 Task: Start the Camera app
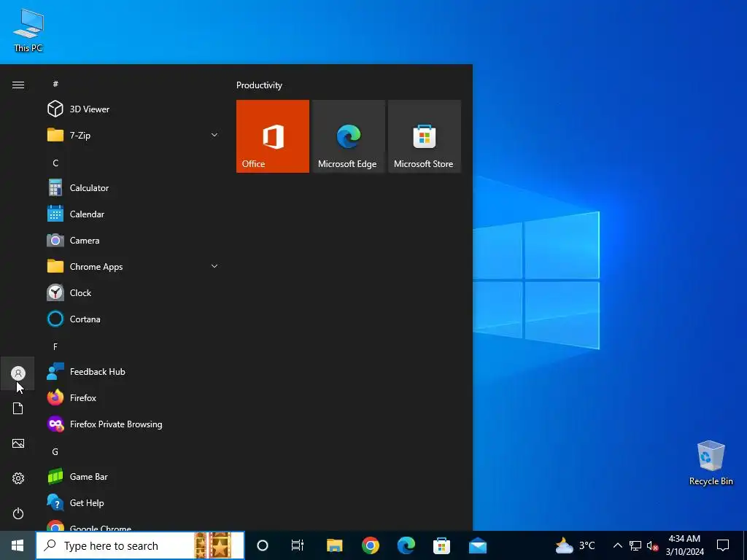click(x=133, y=241)
